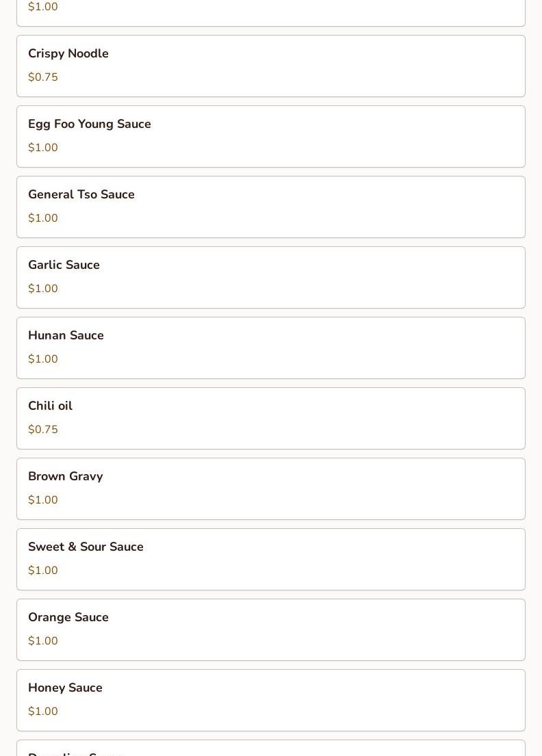The height and width of the screenshot is (756, 542).
Task: Open the partially visible top $1.00 item
Action: pyautogui.click(x=270, y=13)
